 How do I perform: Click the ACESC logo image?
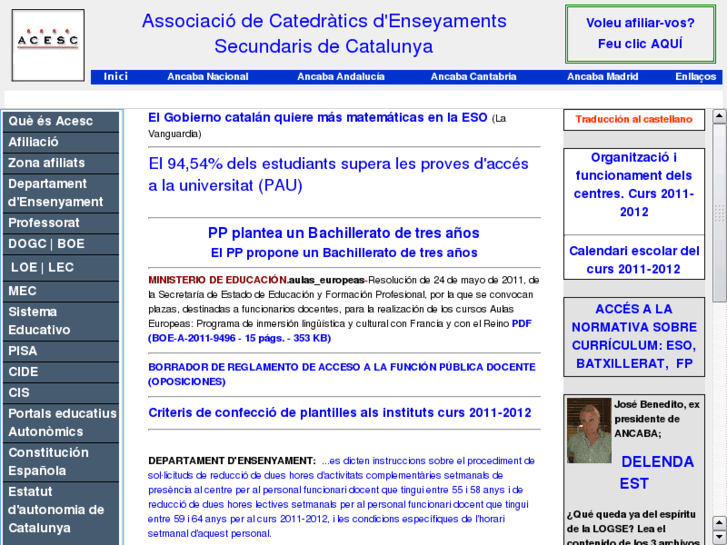(48, 45)
